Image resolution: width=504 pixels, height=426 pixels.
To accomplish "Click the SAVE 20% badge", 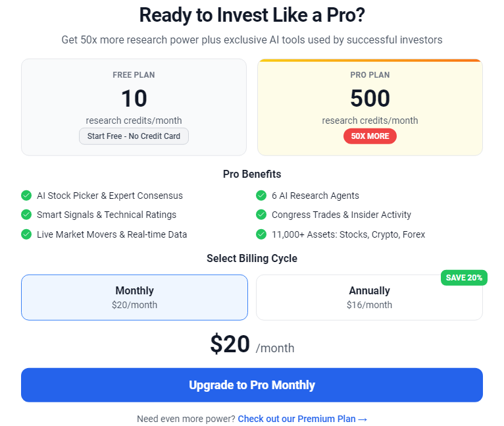I will click(464, 278).
